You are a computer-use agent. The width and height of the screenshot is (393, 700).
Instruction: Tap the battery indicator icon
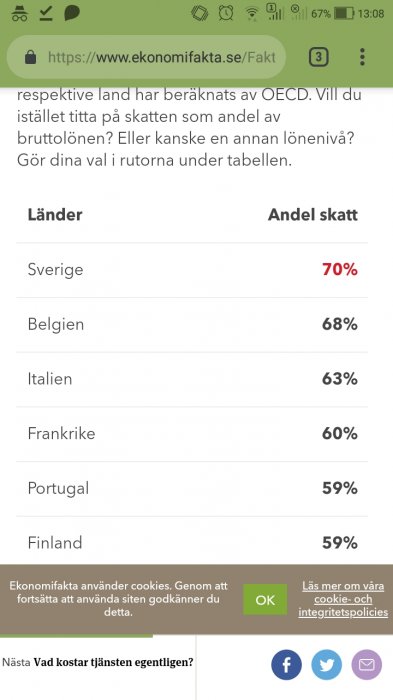click(344, 13)
